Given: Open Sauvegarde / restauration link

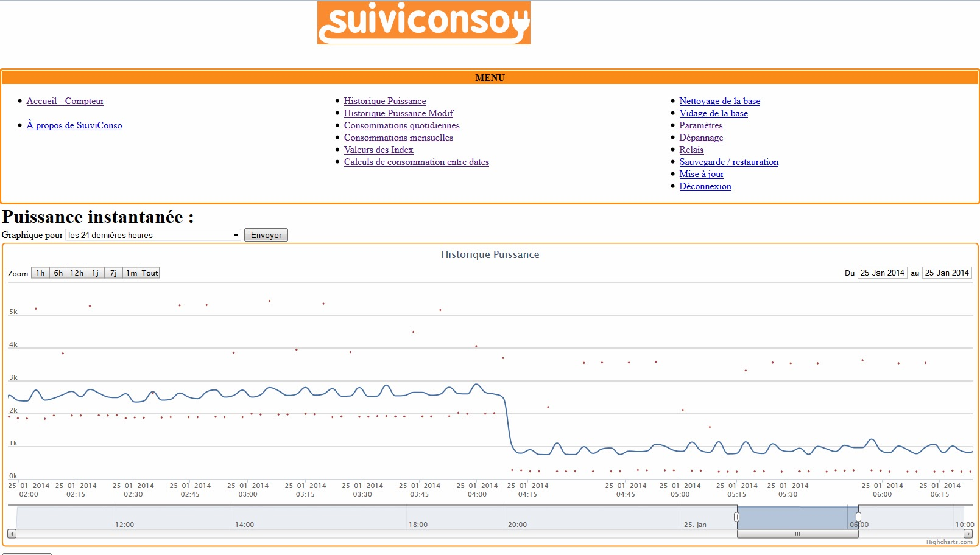Looking at the screenshot, I should point(729,162).
